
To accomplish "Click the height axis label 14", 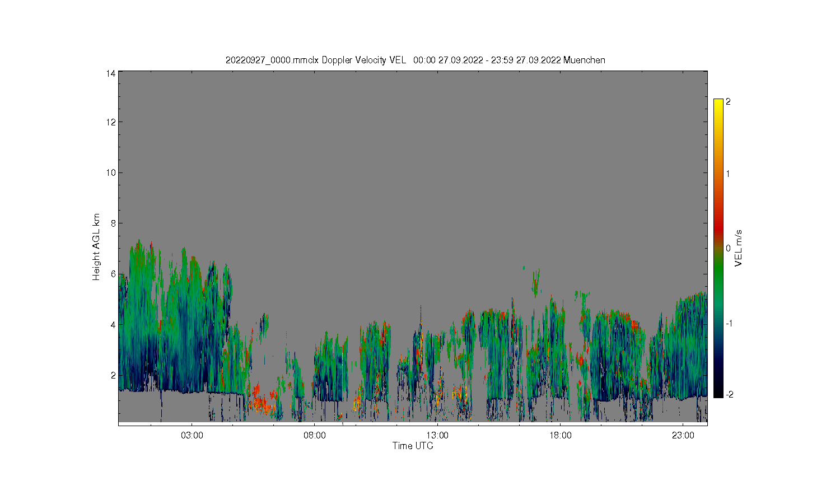I will [x=111, y=73].
